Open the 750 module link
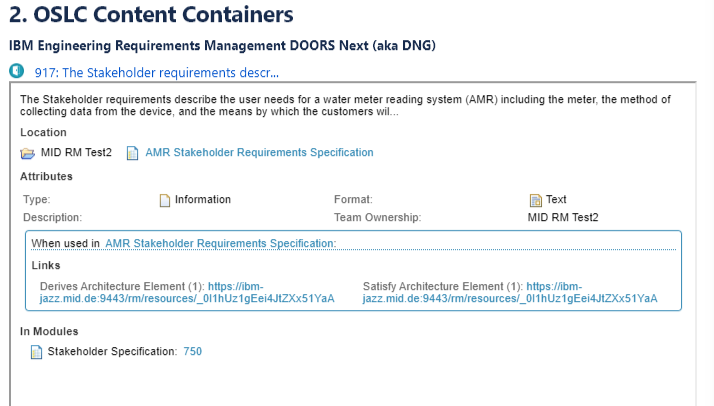714x406 pixels. click(193, 352)
